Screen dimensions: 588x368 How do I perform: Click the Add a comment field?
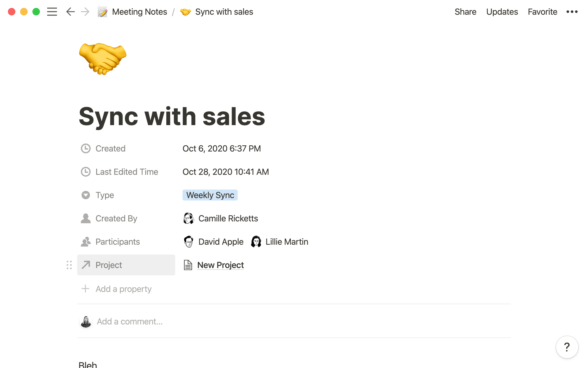(130, 321)
